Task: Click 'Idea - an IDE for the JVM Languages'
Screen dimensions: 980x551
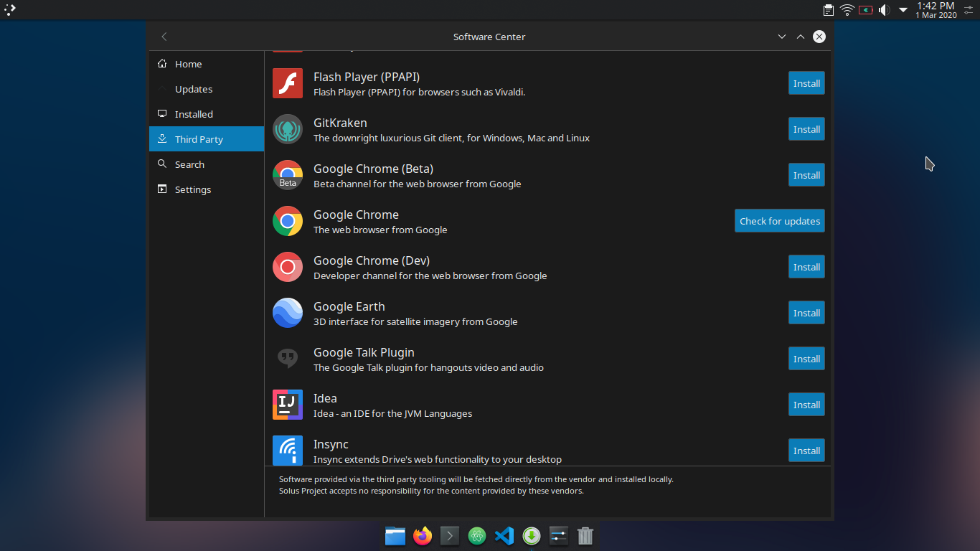Action: pos(392,413)
